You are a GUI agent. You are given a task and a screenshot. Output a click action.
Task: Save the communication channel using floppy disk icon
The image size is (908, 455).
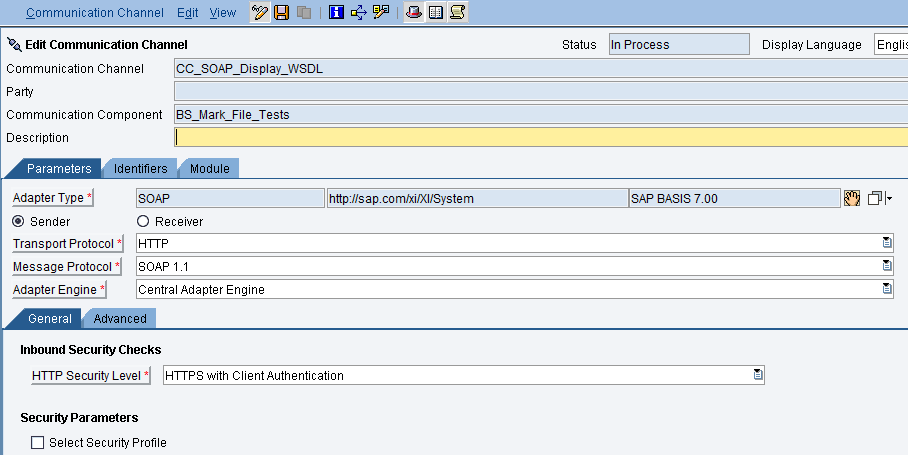[281, 12]
